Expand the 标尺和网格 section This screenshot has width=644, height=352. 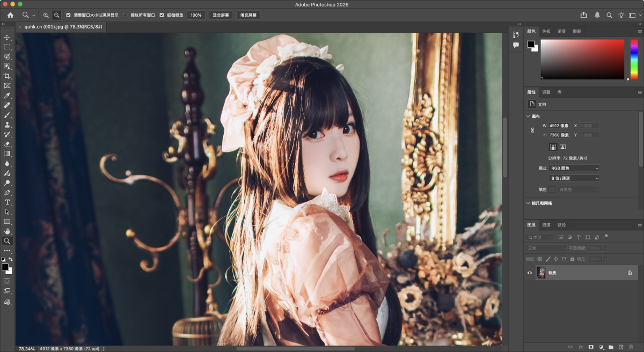(528, 203)
